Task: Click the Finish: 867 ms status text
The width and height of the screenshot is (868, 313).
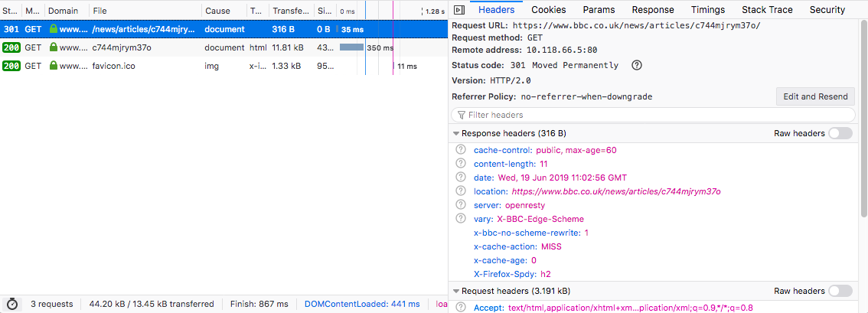Action: pos(257,304)
